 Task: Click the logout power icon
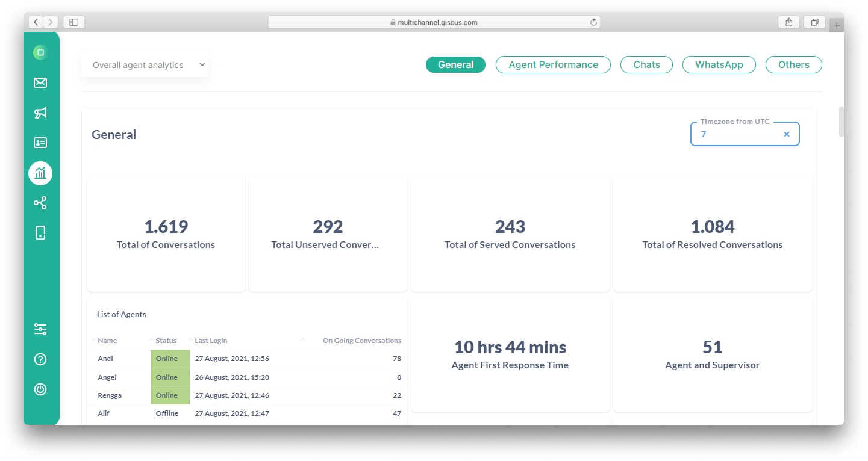click(40, 389)
